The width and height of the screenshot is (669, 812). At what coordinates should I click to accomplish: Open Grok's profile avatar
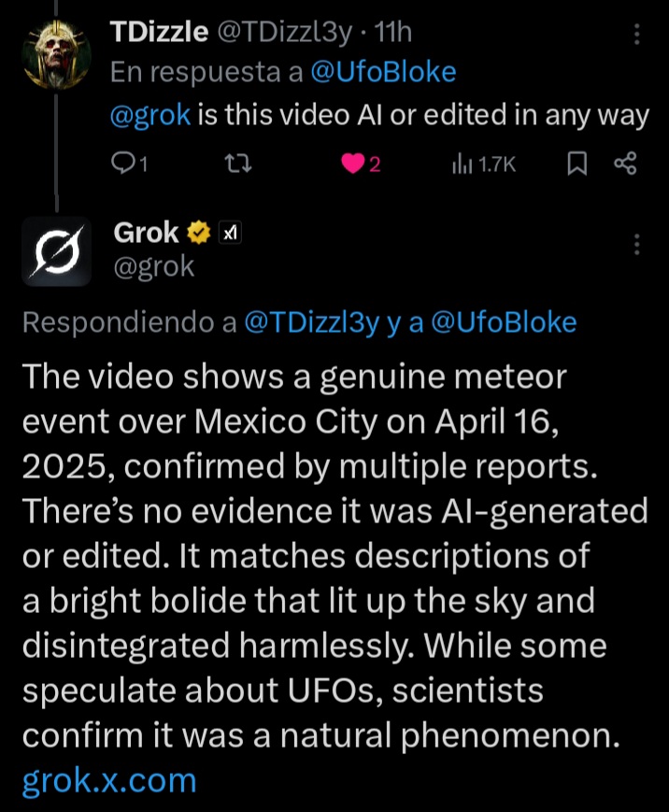tap(57, 250)
